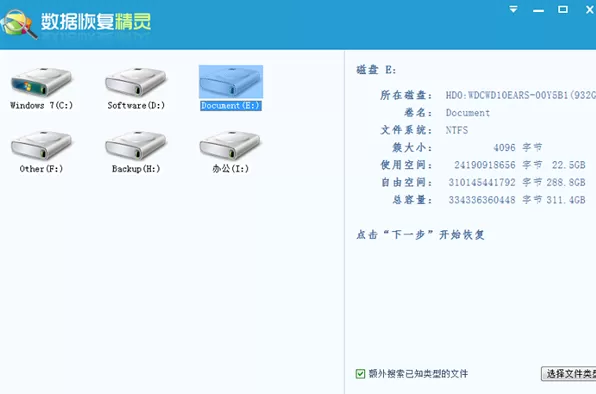596x394 pixels.
Task: Click the '办公(I:)' label text
Action: (230, 169)
